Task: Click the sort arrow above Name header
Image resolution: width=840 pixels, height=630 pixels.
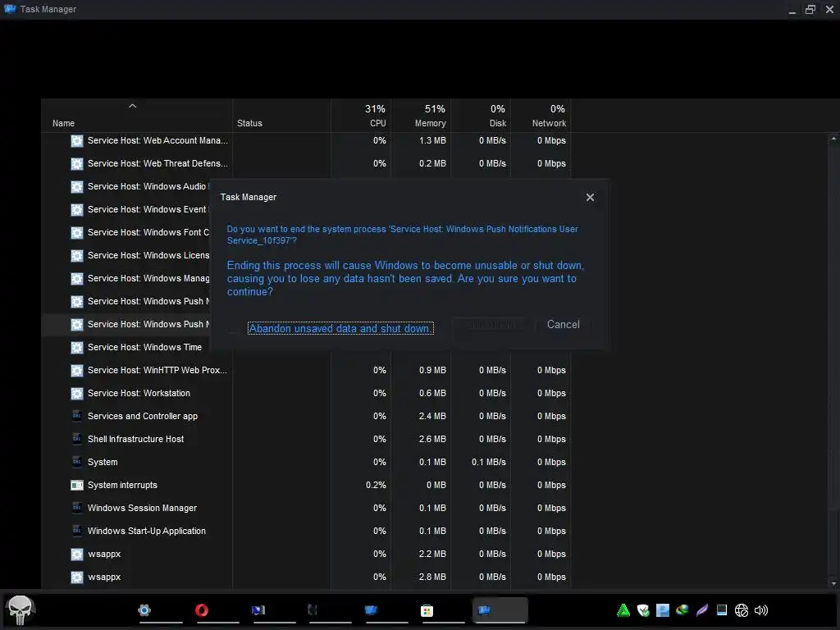Action: 132,106
